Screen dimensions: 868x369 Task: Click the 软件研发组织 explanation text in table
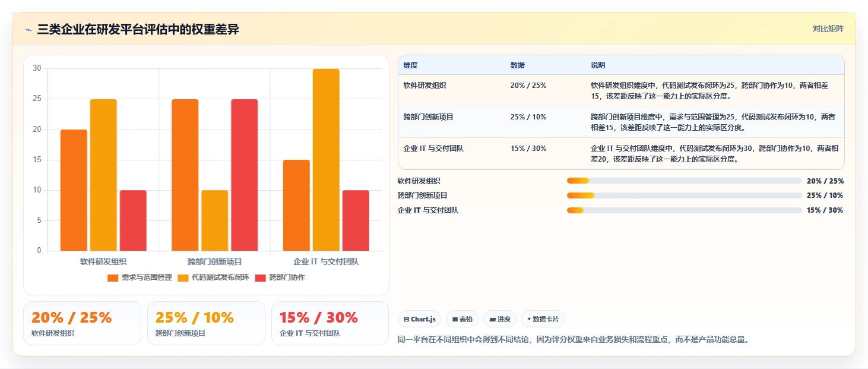click(x=709, y=90)
